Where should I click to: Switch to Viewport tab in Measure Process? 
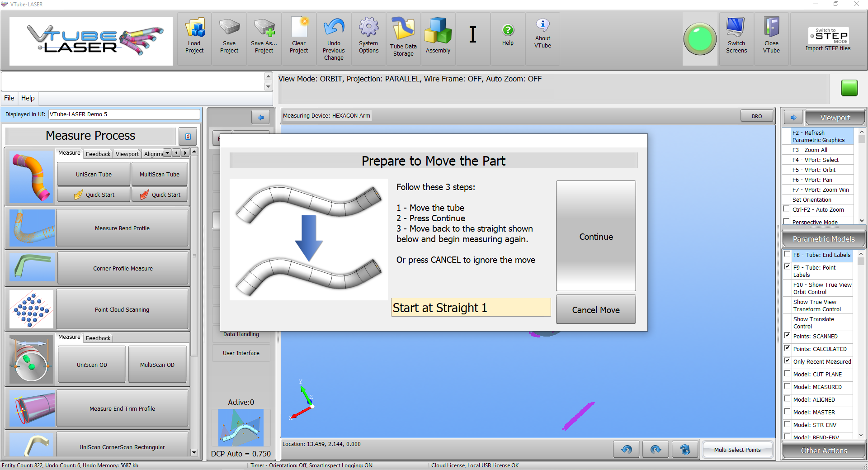[127, 154]
